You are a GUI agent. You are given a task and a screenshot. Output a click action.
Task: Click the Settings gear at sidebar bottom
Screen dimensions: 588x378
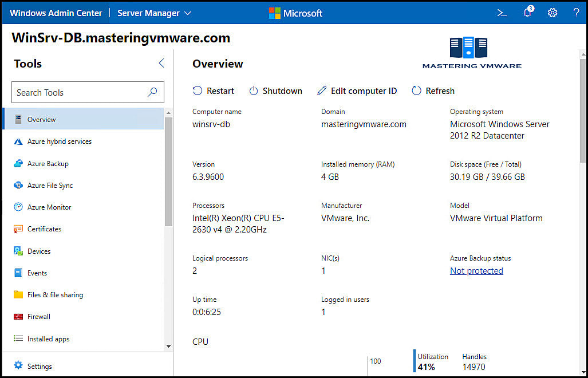tap(18, 365)
